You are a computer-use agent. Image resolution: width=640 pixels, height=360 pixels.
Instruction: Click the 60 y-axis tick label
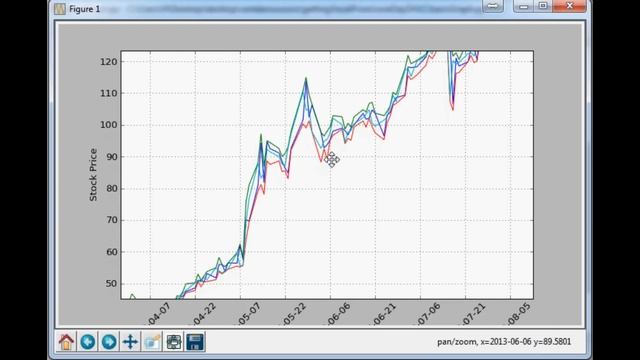point(111,252)
